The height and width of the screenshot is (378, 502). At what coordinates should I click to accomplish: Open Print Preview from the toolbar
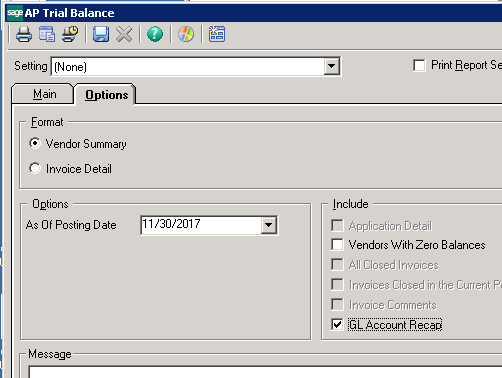pos(47,34)
